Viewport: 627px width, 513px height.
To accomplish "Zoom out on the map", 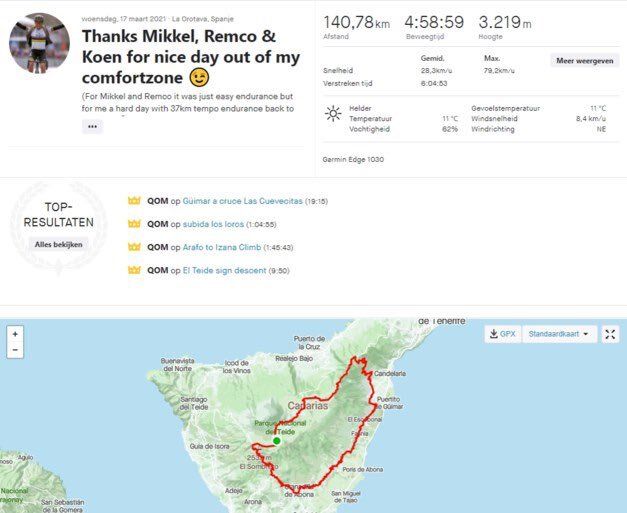I will 15,350.
